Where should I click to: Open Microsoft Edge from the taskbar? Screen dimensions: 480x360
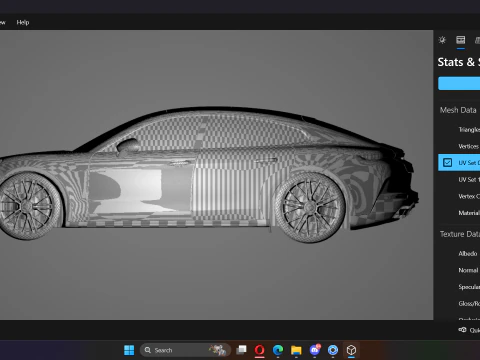pos(278,350)
